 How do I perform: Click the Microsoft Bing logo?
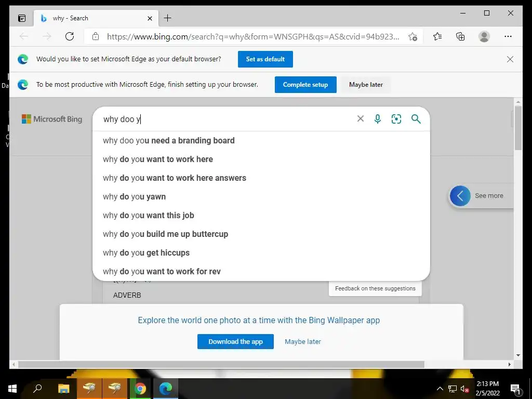52,119
